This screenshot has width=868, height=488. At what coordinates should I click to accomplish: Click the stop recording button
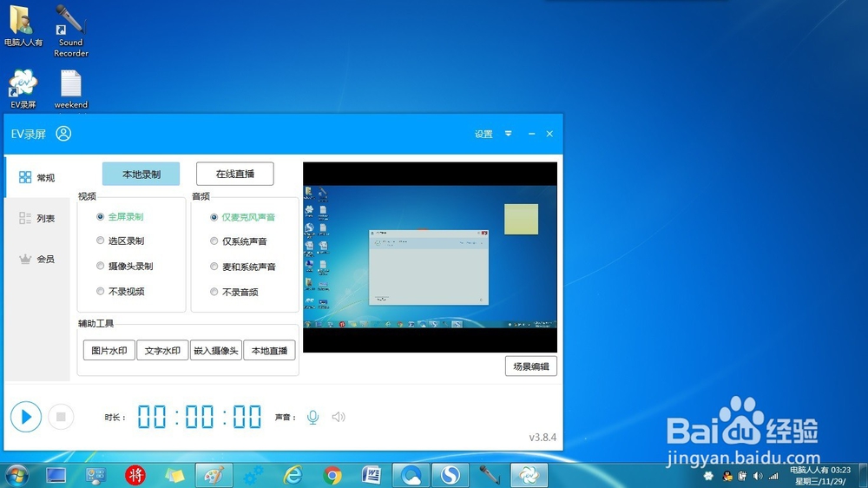click(x=61, y=417)
